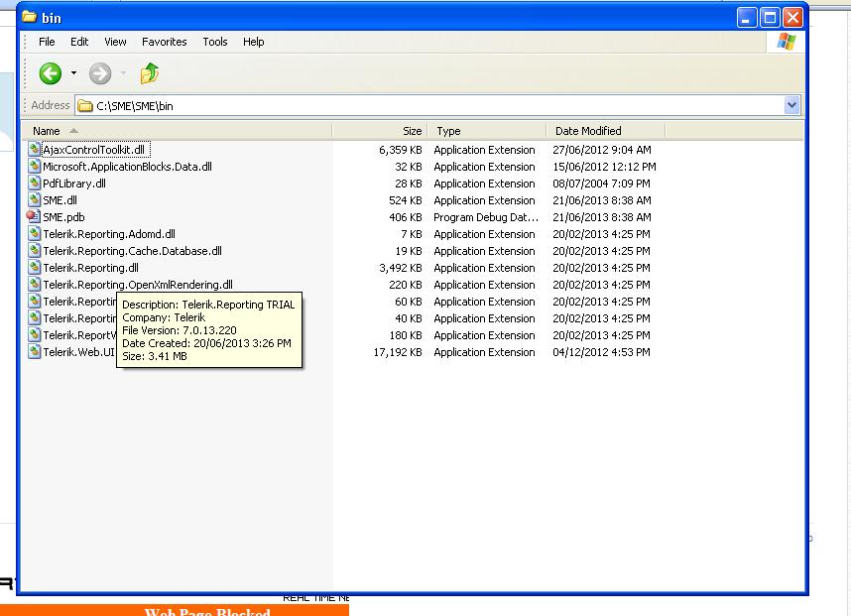851x616 pixels.
Task: Click the 3,492 KB size value
Action: (x=401, y=268)
